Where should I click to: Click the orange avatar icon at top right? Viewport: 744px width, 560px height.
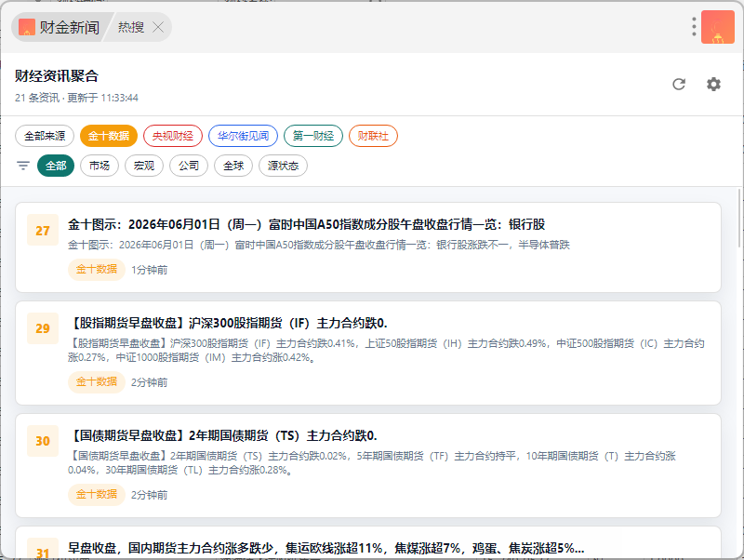[x=718, y=27]
